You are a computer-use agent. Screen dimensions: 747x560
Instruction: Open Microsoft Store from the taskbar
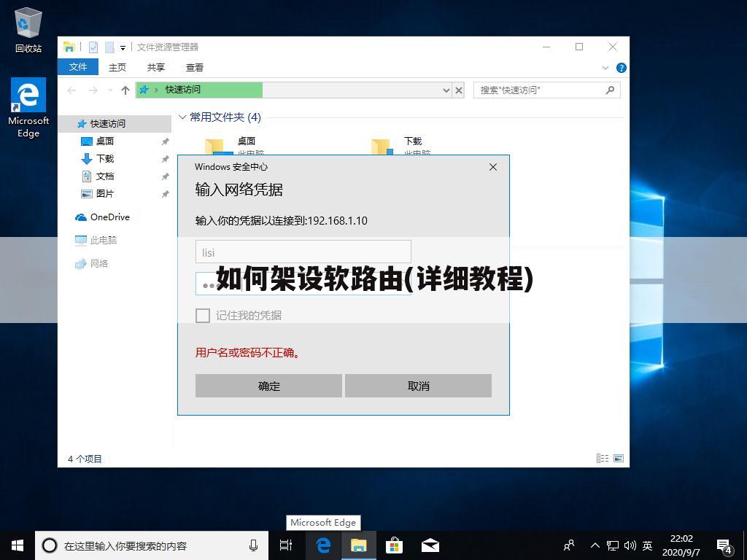click(393, 545)
